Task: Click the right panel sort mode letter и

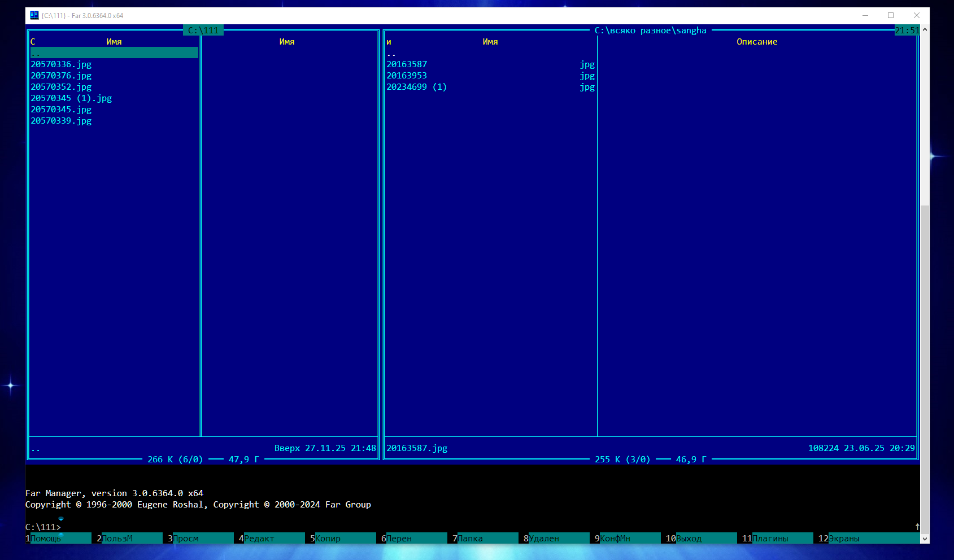Action: point(389,42)
